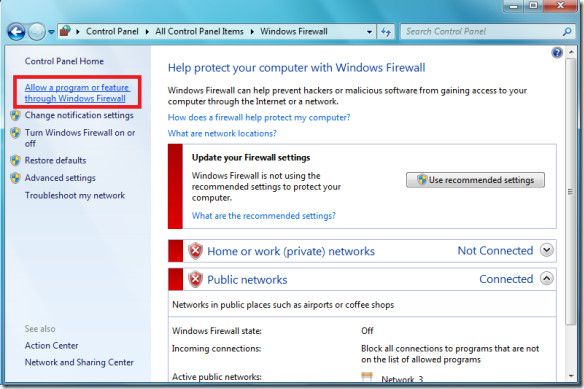Minimize the Windows Firewall window

click(x=514, y=6)
